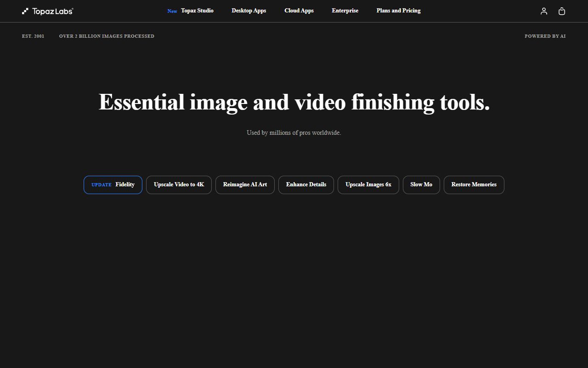The height and width of the screenshot is (368, 588).
Task: Open the Desktop Apps menu
Action: (x=249, y=11)
